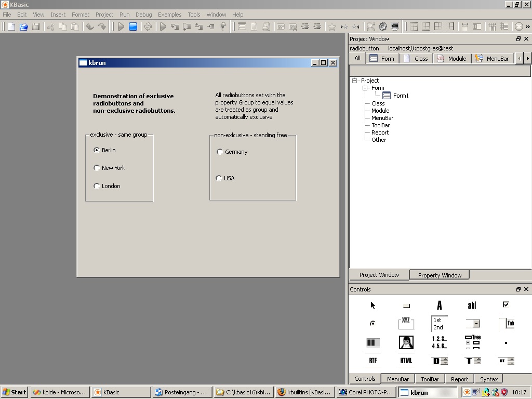
Task: Pick the TreeView control icon
Action: coord(472,342)
